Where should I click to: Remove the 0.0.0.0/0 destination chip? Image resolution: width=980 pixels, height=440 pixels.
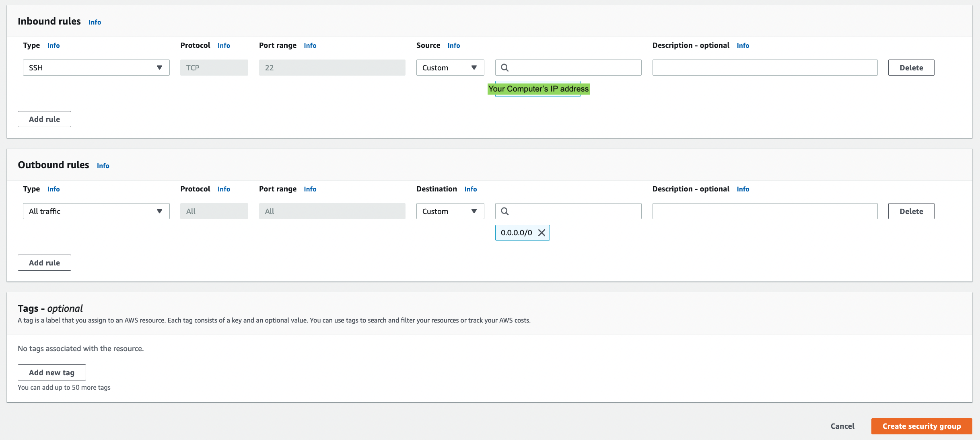click(541, 233)
